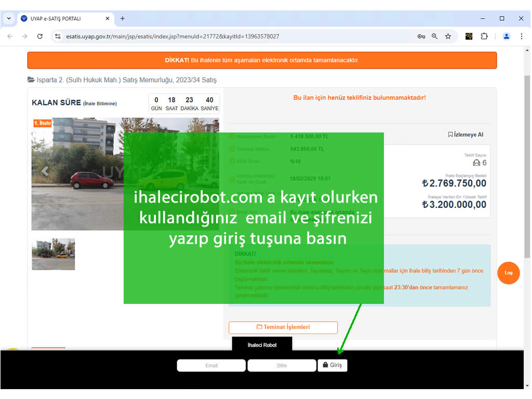Focus the Email input field
The height and width of the screenshot is (399, 532).
[x=211, y=365]
